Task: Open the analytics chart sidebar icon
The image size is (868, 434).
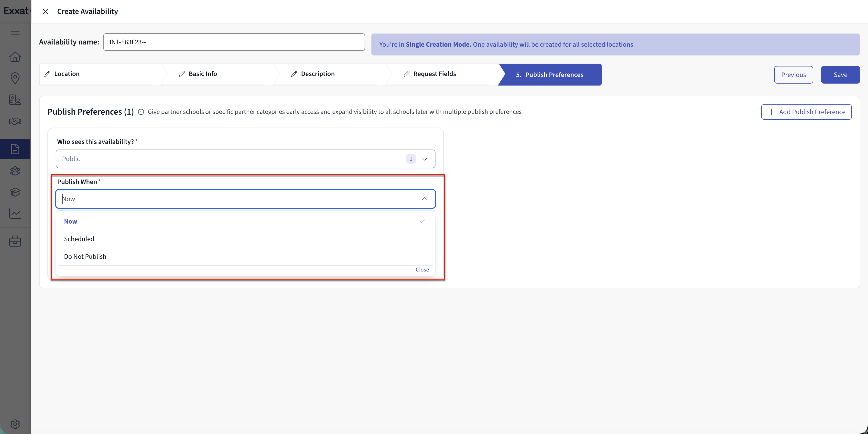Action: click(x=15, y=213)
